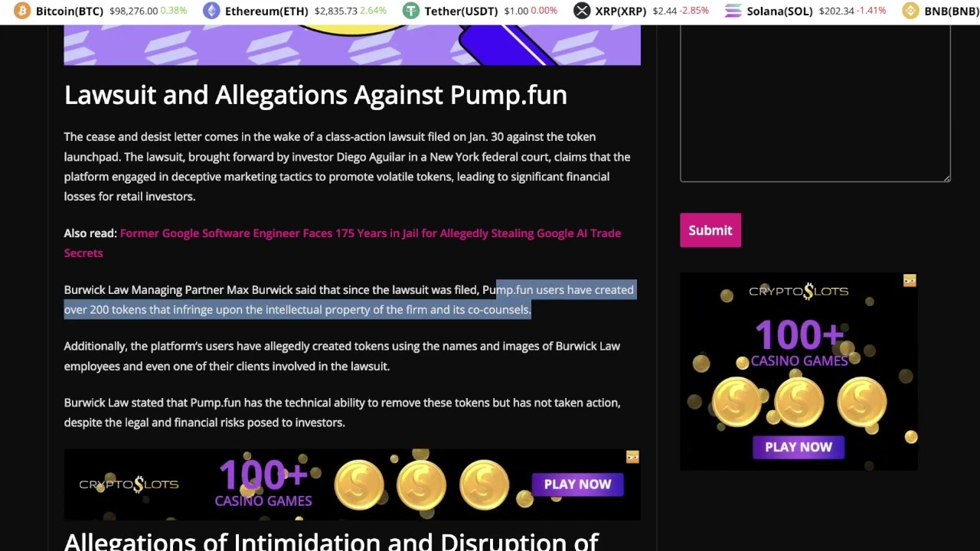Submit the comment form
The image size is (980, 551).
pos(710,230)
